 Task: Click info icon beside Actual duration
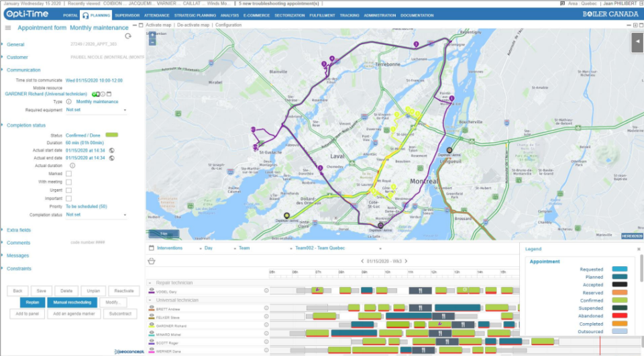click(x=72, y=166)
